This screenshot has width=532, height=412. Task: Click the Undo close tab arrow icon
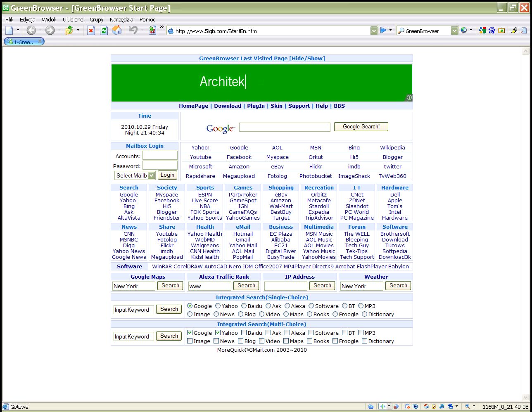[133, 30]
